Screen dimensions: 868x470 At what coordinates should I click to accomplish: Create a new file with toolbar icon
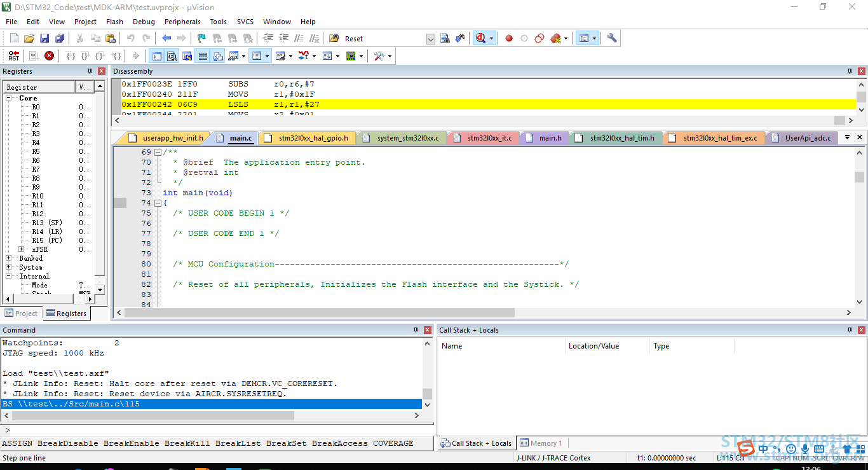tap(14, 38)
